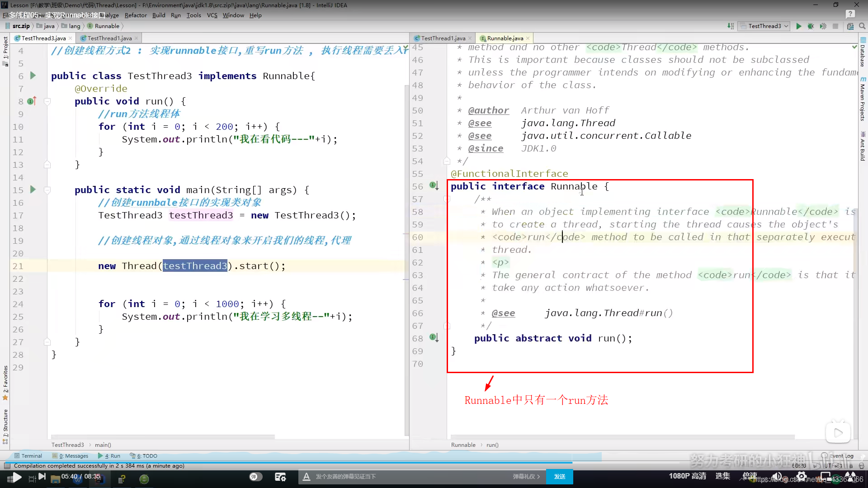The width and height of the screenshot is (868, 488).
Task: Open TestThread3 run configuration dropdown
Action: point(764,26)
